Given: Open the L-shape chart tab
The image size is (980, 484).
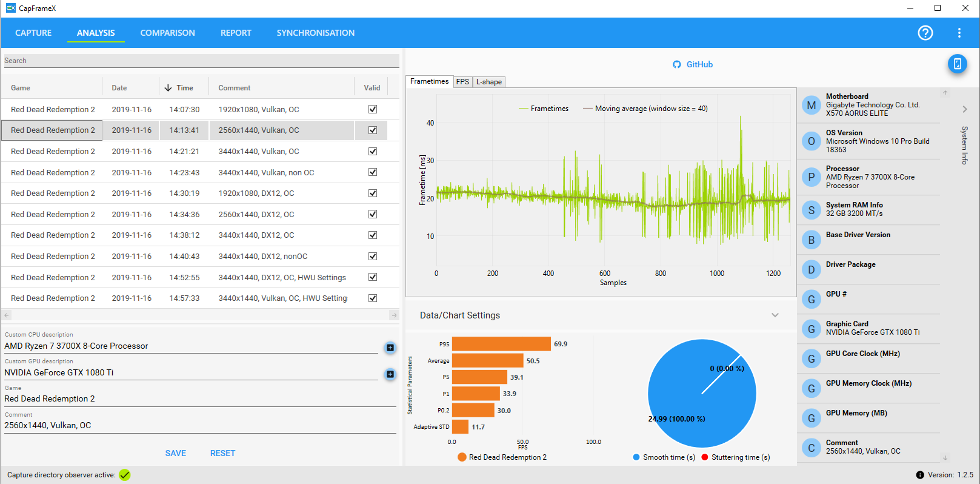Looking at the screenshot, I should [x=489, y=82].
